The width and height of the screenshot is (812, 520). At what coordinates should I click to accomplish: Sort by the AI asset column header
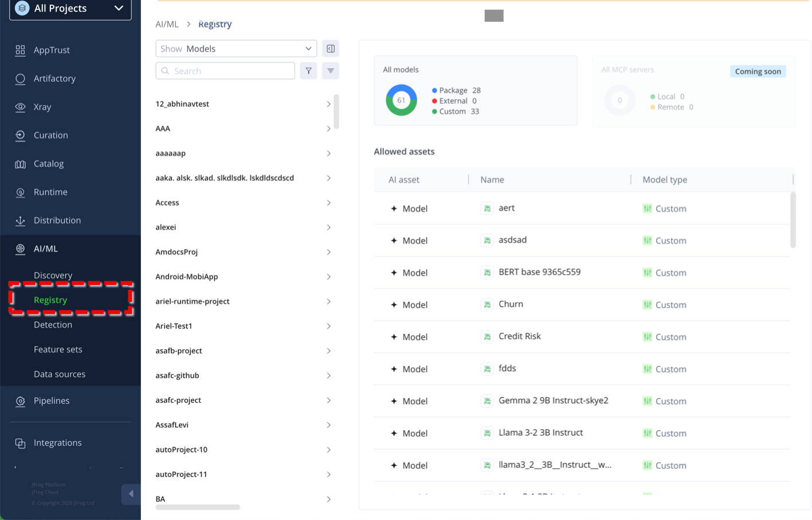click(x=404, y=180)
